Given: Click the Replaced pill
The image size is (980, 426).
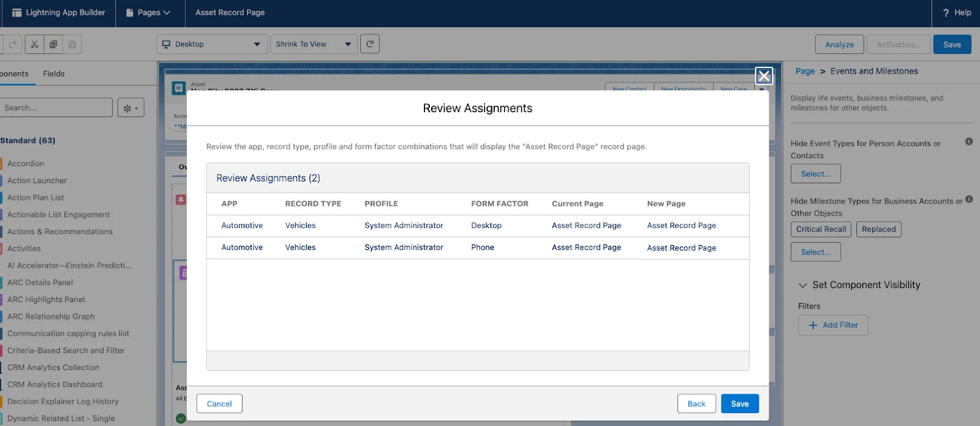Looking at the screenshot, I should (x=879, y=229).
